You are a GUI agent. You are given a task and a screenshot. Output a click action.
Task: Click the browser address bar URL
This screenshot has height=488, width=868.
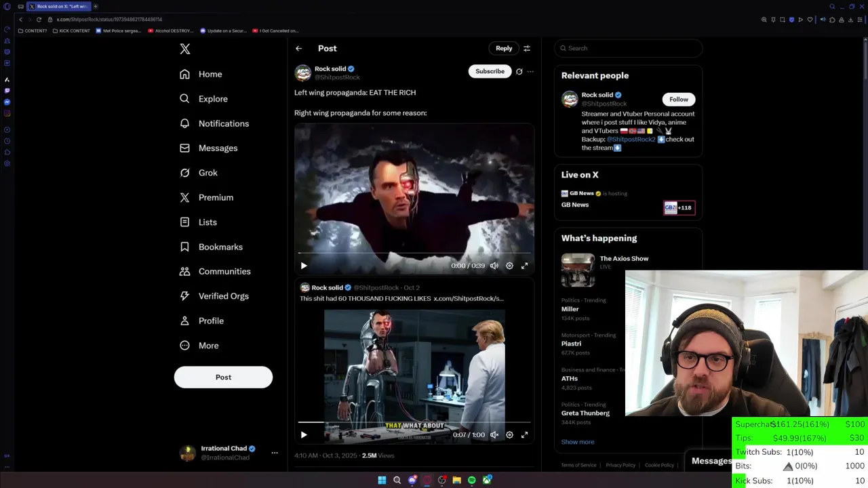pyautogui.click(x=109, y=20)
